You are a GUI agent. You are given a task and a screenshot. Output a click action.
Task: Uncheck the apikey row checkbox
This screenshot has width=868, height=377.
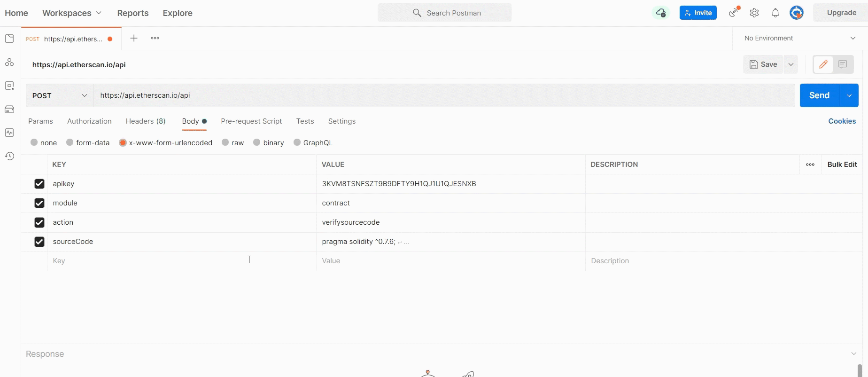[39, 184]
